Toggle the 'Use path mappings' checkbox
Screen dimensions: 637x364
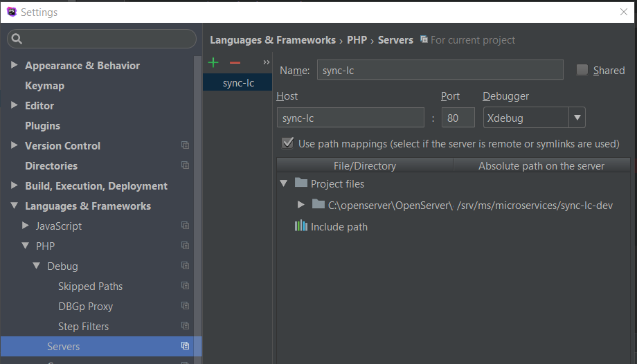287,143
